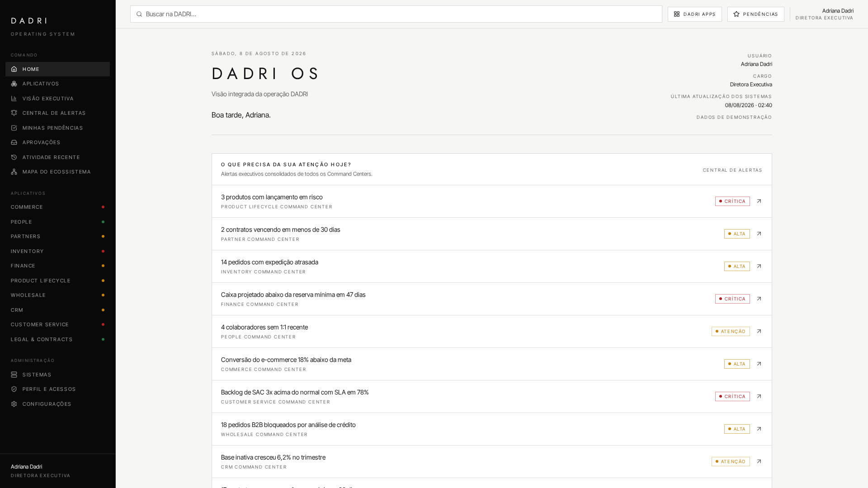The width and height of the screenshot is (868, 488).
Task: Open Commerce app in sidebar
Action: pos(57,207)
